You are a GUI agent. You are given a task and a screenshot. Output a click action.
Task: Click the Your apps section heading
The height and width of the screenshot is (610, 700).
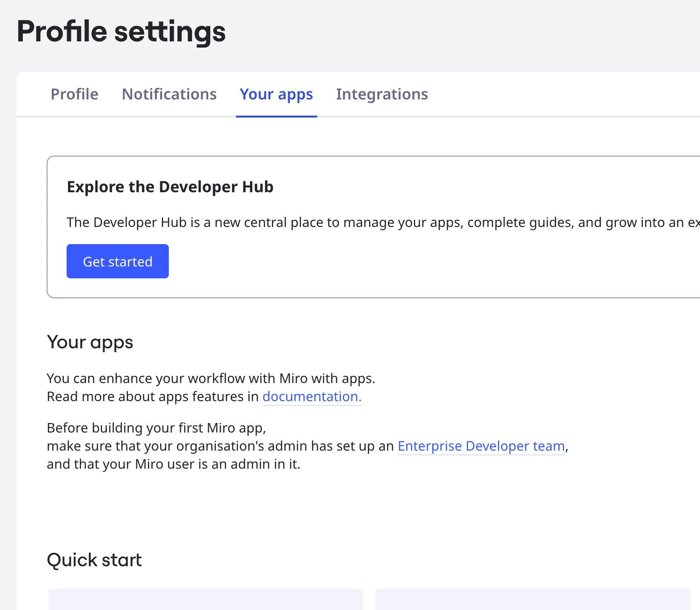coord(90,343)
